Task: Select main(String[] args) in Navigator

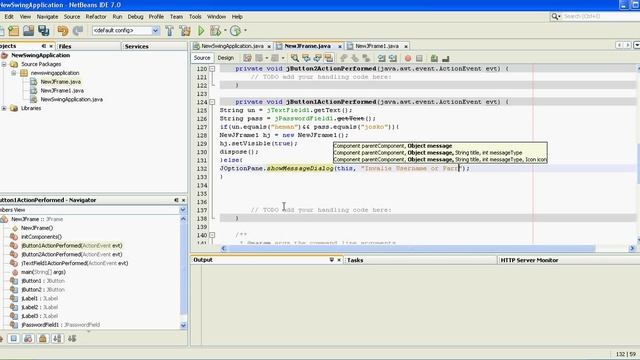Action: 43,272
